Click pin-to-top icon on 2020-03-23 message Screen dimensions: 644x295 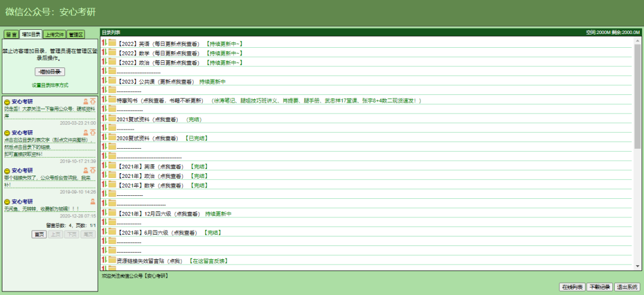[x=93, y=101]
